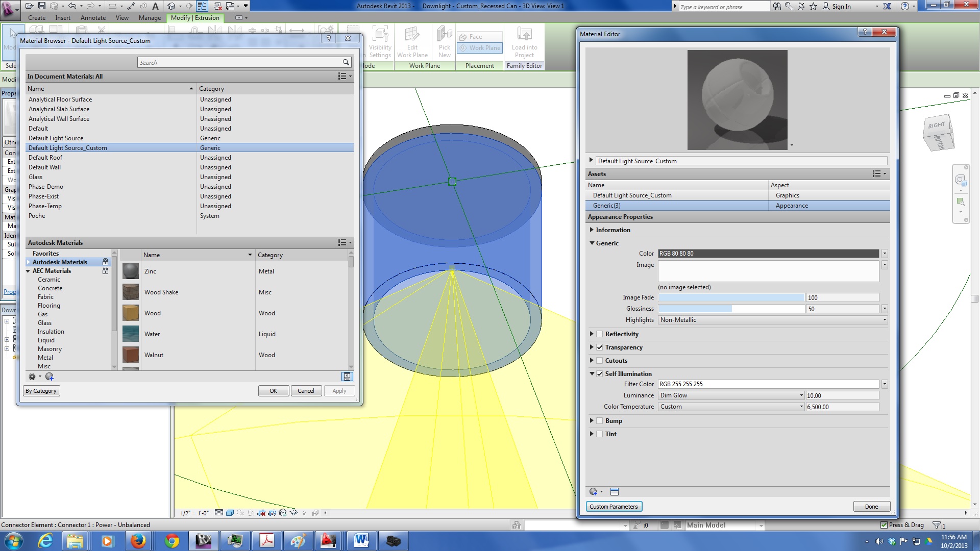Click the RGB 80 80 80 color swatch
Screen dimensions: 980x551
(768, 254)
